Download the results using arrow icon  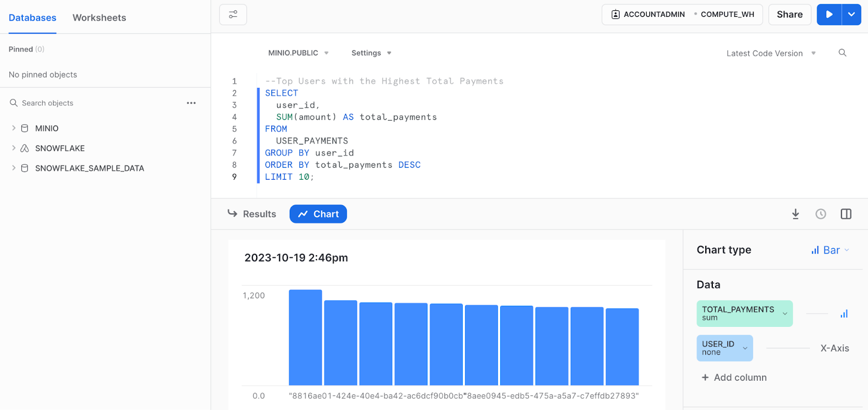[x=795, y=214]
